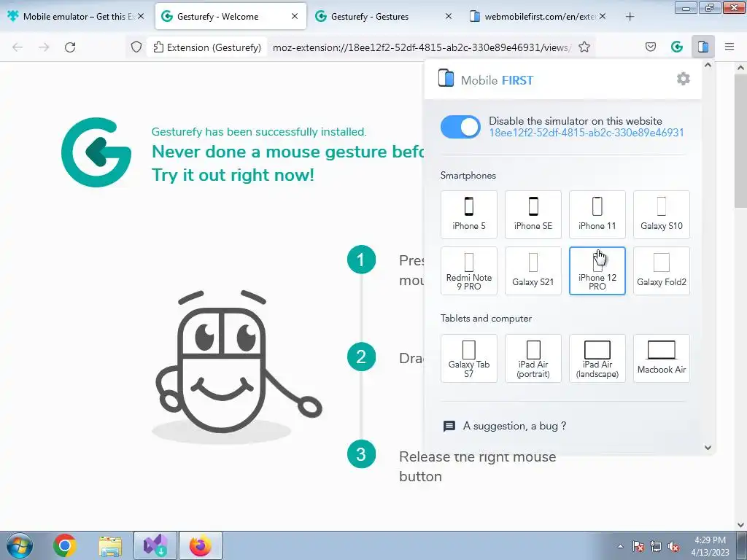Close the webmobilefirst.com tab
Image resolution: width=747 pixels, height=560 pixels.
[603, 17]
